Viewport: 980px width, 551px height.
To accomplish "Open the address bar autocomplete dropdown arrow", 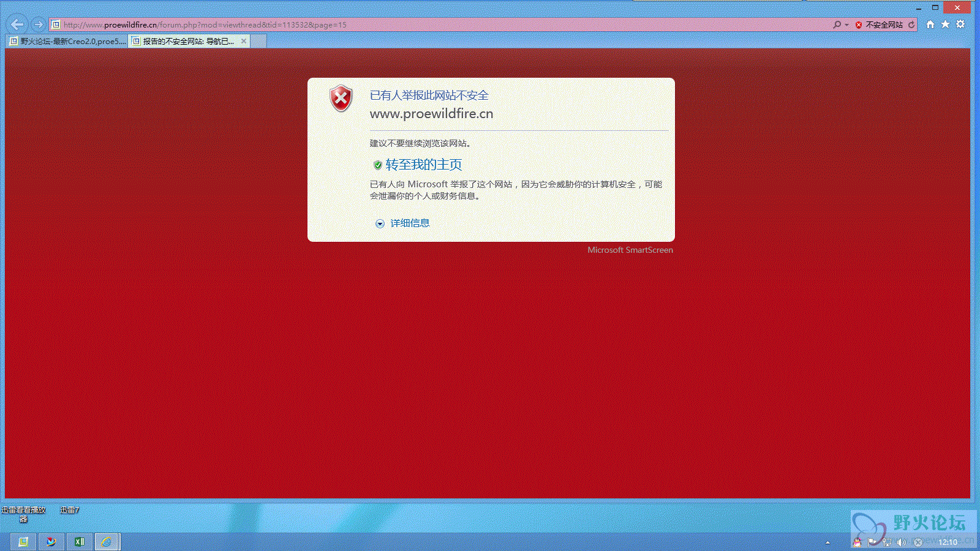I will pos(847,25).
